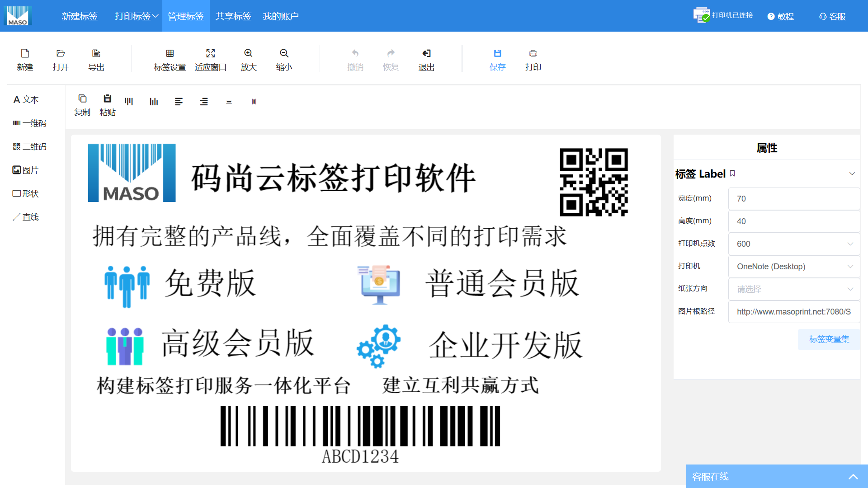The image size is (868, 488).
Task: Select the 构建标签打印服务一体化平台 text
Action: click(224, 386)
